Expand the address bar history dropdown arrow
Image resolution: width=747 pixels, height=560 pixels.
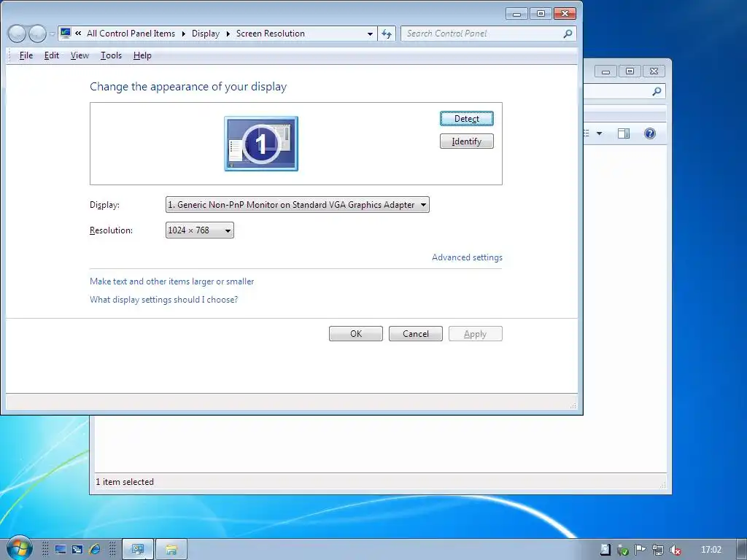coord(370,34)
